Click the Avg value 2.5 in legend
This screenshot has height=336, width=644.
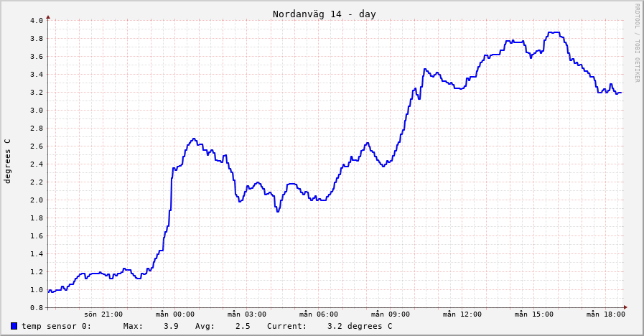point(243,326)
